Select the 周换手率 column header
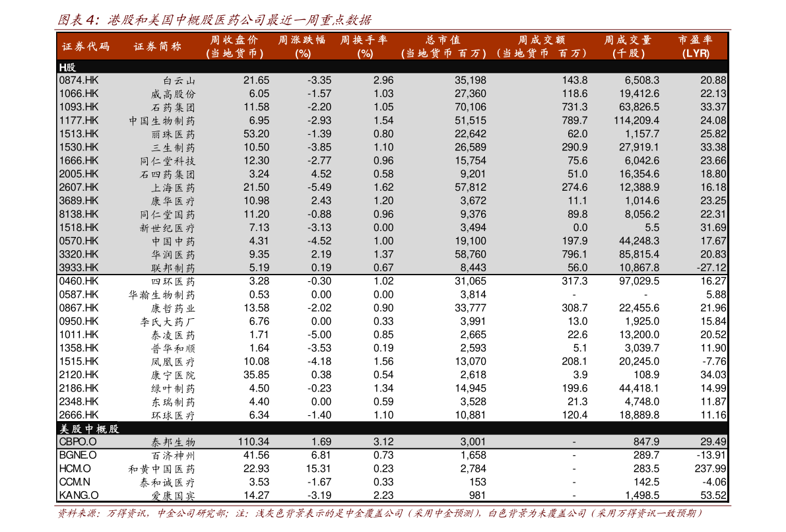This screenshot has height=532, width=786. (364, 47)
